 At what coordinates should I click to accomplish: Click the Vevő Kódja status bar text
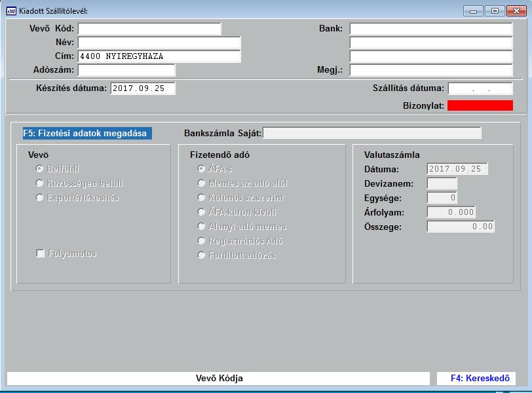click(219, 379)
